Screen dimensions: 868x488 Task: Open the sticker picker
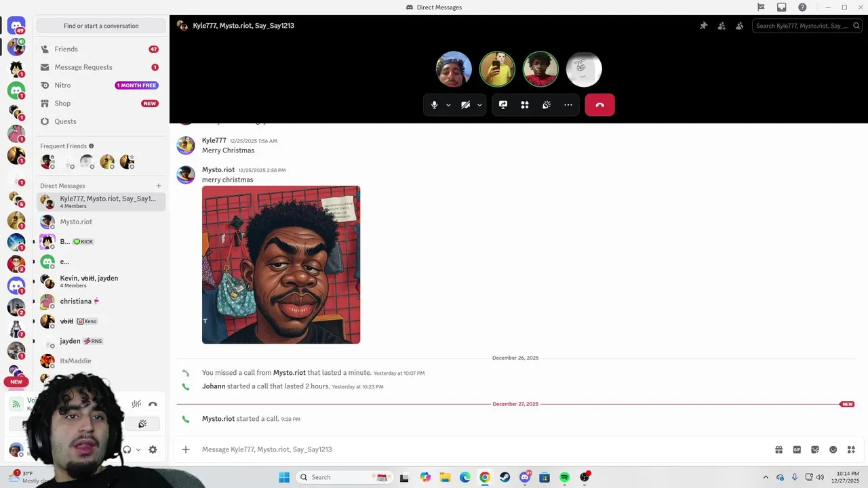(815, 449)
